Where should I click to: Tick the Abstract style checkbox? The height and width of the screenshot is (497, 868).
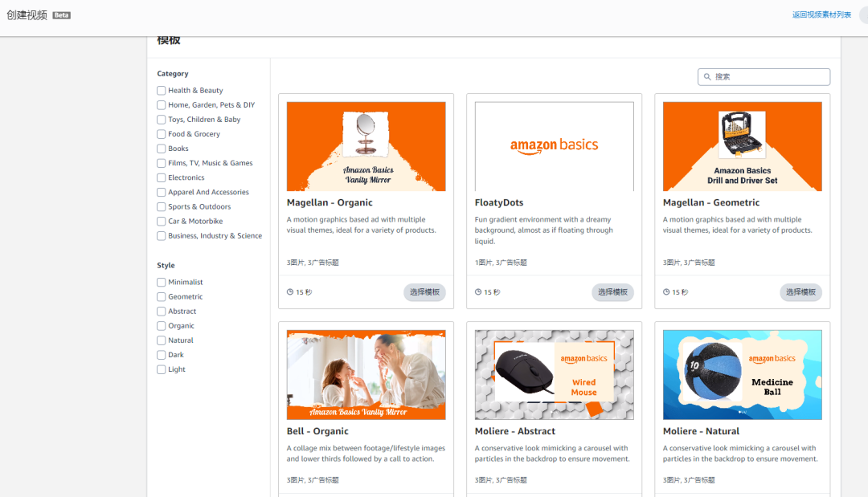tap(161, 312)
